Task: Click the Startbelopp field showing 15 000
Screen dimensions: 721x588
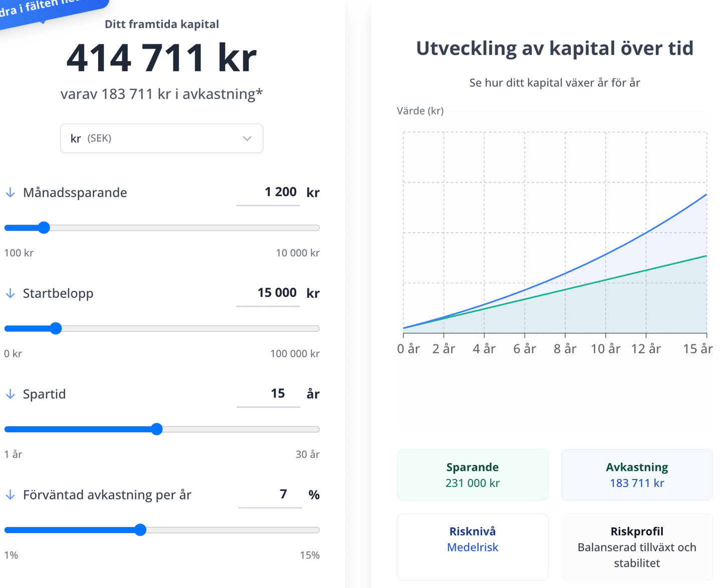Action: (x=268, y=293)
